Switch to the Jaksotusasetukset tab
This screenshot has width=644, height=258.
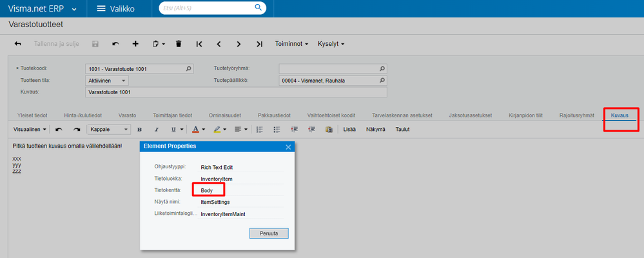coord(471,115)
